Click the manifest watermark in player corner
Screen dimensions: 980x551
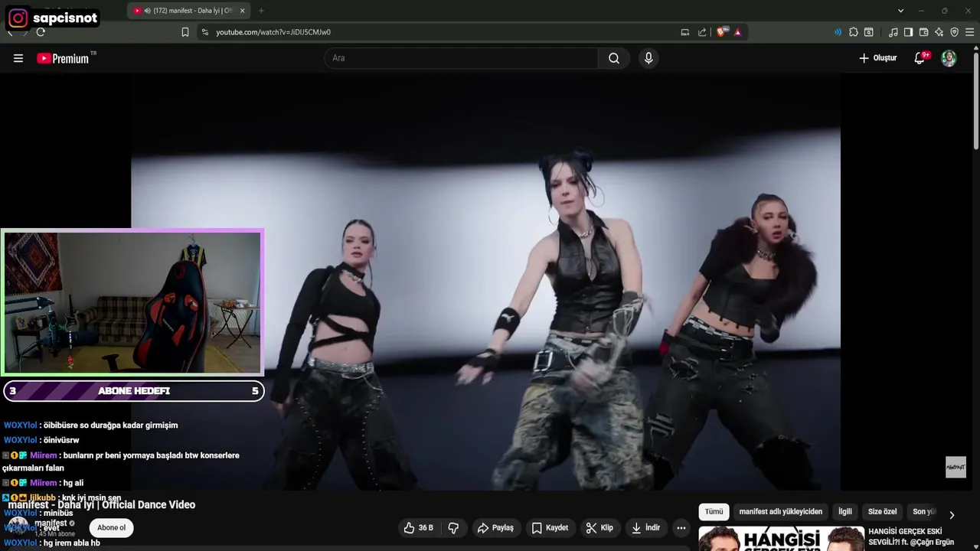[955, 467]
